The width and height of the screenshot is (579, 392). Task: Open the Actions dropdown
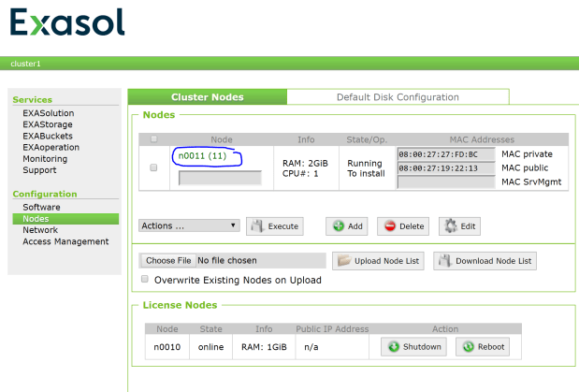[x=189, y=225]
